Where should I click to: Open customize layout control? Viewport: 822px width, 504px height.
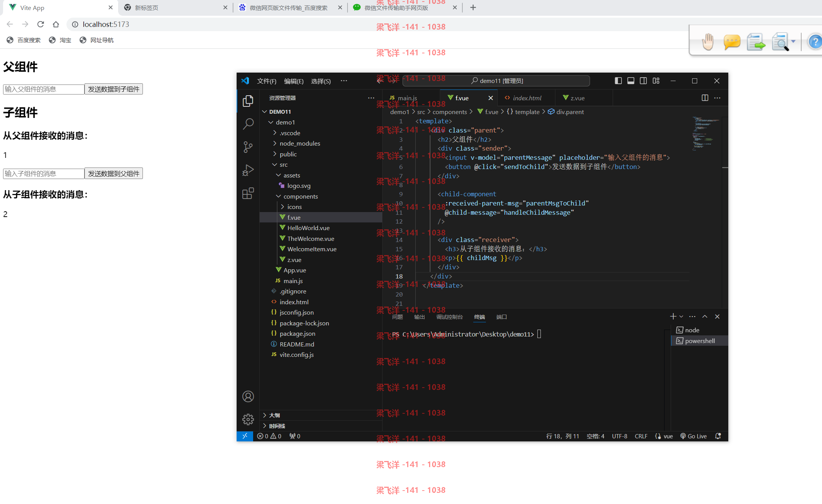(656, 81)
